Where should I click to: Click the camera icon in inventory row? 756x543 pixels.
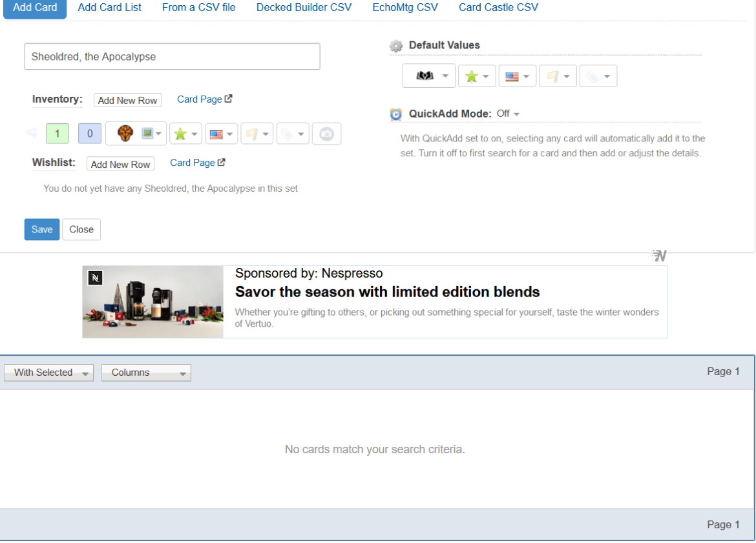(x=326, y=134)
